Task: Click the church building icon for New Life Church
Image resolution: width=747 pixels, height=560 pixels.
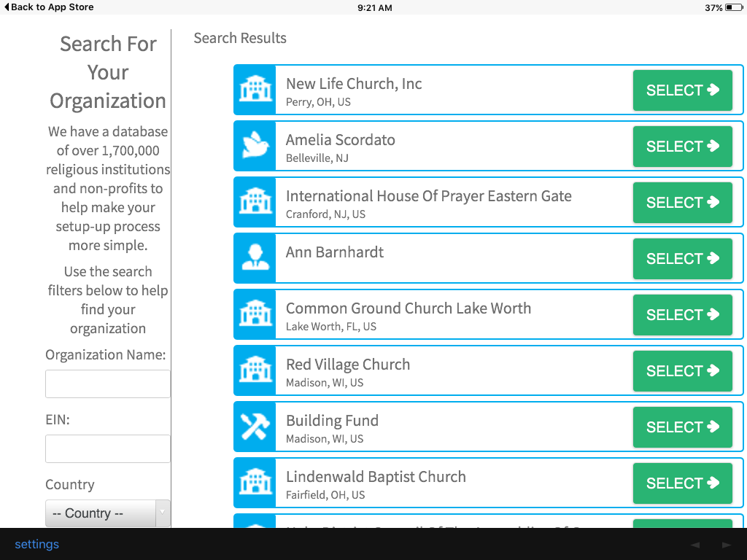Action: [255, 90]
